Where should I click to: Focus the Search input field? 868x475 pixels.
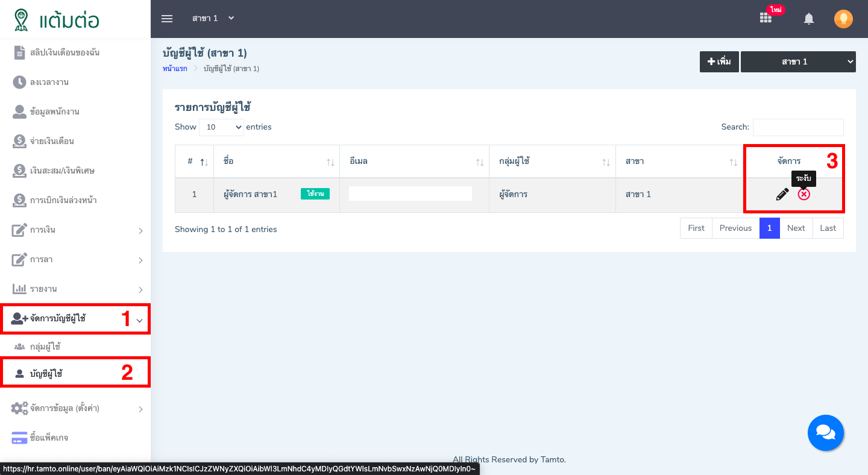coord(797,127)
